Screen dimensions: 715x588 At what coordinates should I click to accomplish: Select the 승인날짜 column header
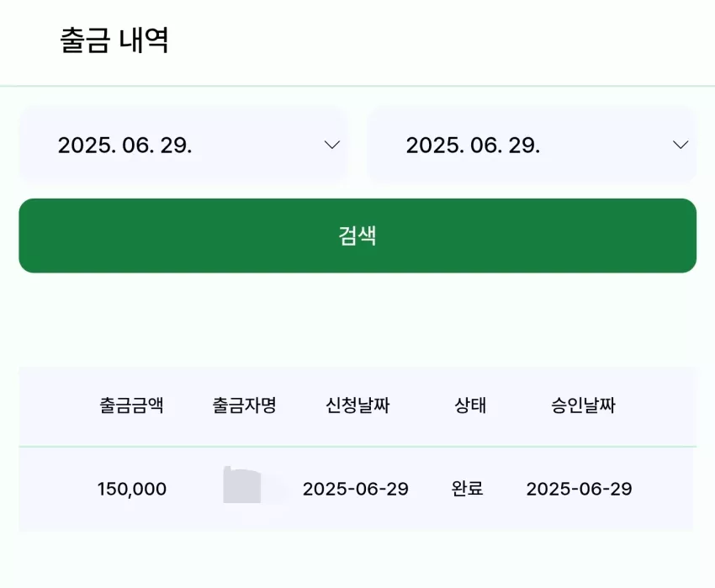click(x=583, y=405)
